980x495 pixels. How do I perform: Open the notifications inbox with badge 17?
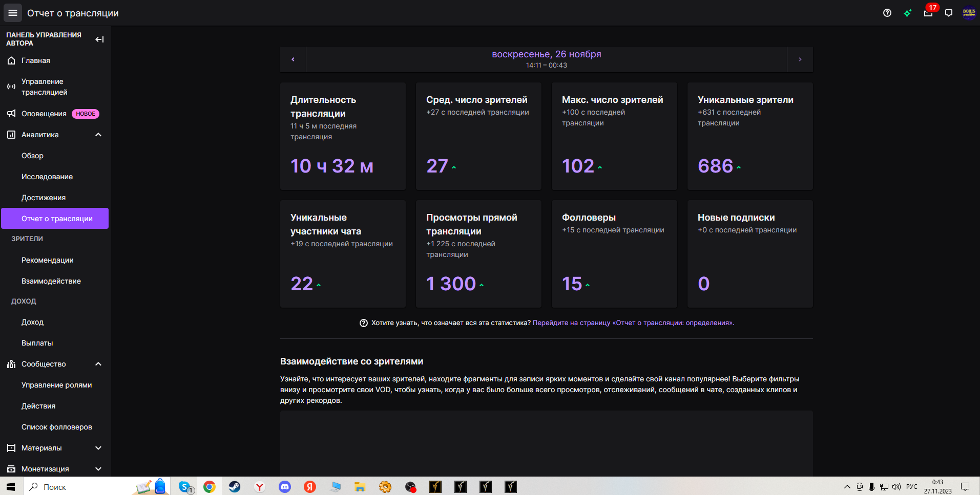coord(928,13)
